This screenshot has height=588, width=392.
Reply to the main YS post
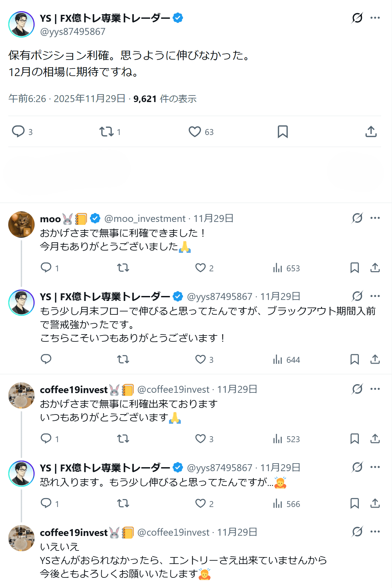[18, 131]
